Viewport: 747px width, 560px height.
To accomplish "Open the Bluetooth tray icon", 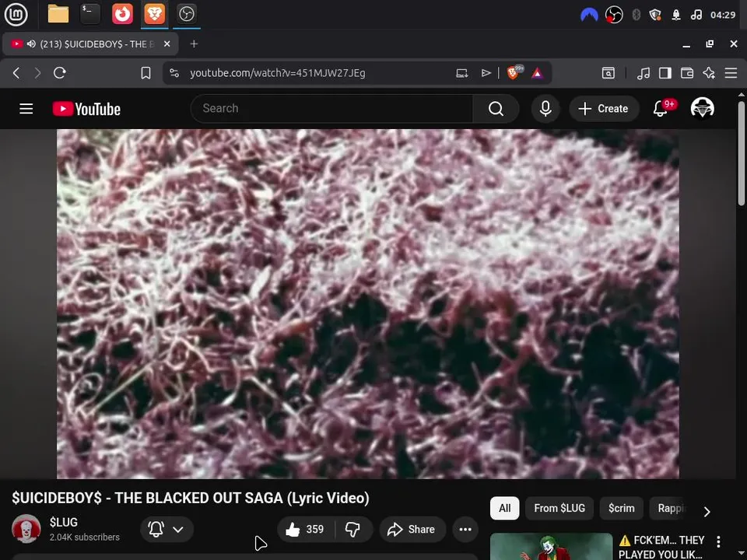I will [636, 15].
